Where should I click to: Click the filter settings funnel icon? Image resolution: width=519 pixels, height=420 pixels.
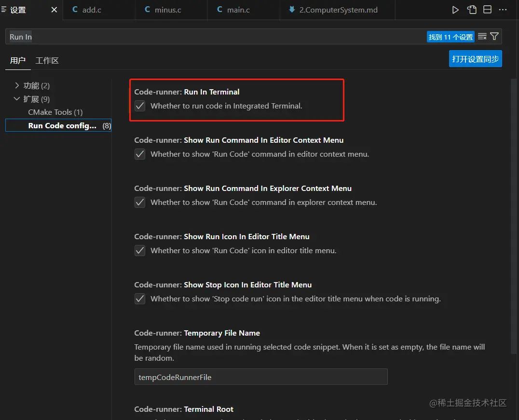pyautogui.click(x=494, y=37)
